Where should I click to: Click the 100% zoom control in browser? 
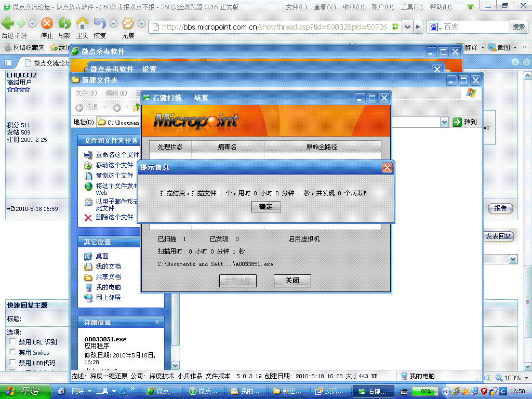point(512,378)
